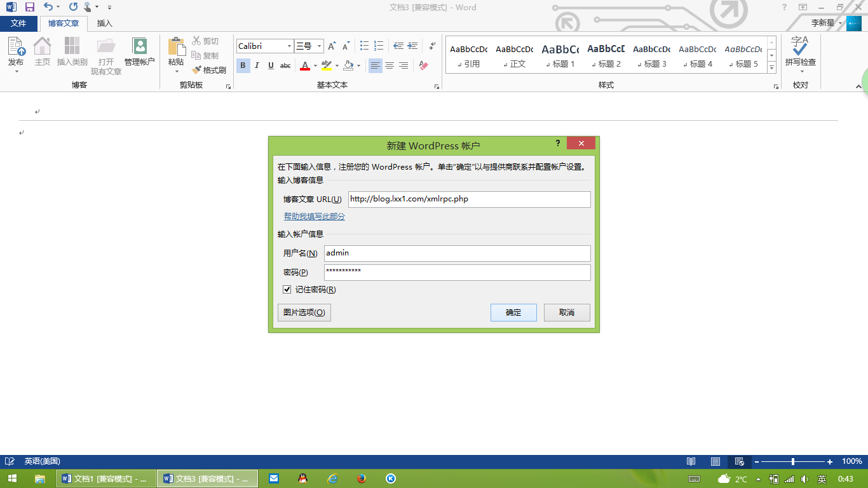The width and height of the screenshot is (868, 488).
Task: Click the zoom slider handle in status bar
Action: click(x=792, y=461)
